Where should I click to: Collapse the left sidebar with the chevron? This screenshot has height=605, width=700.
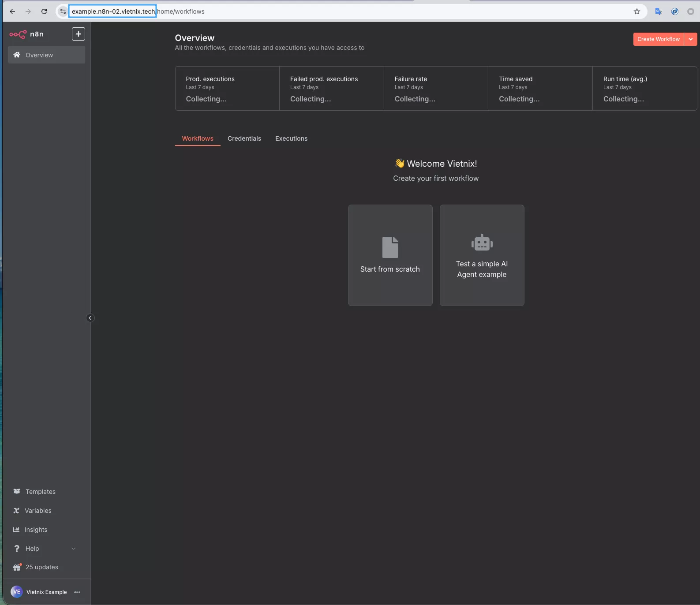click(x=90, y=318)
